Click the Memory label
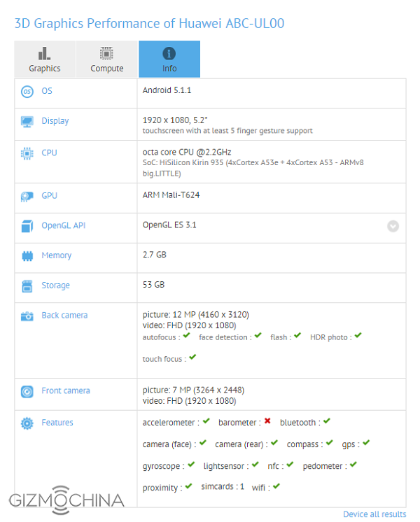 tap(56, 255)
